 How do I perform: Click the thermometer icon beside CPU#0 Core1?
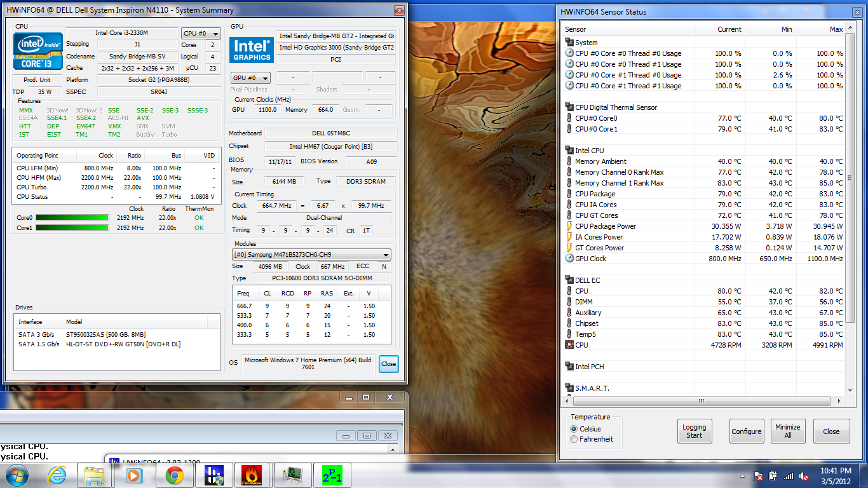pyautogui.click(x=569, y=129)
